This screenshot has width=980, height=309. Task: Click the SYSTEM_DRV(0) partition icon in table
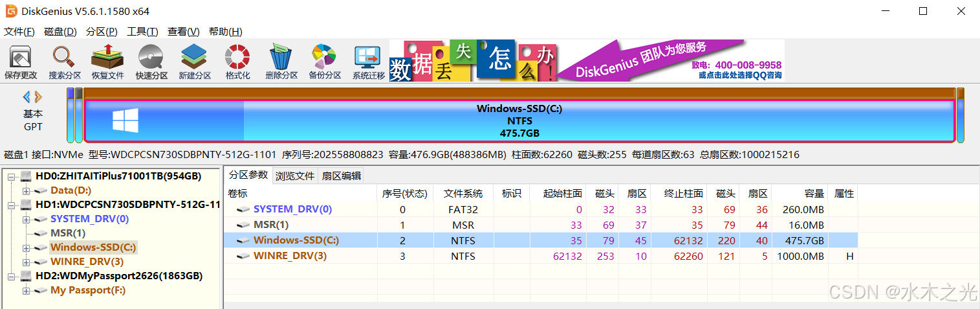pyautogui.click(x=244, y=209)
